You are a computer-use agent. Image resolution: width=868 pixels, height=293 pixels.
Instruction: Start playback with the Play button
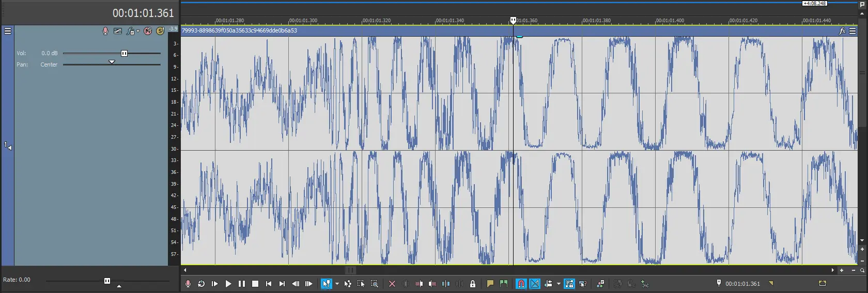(228, 284)
